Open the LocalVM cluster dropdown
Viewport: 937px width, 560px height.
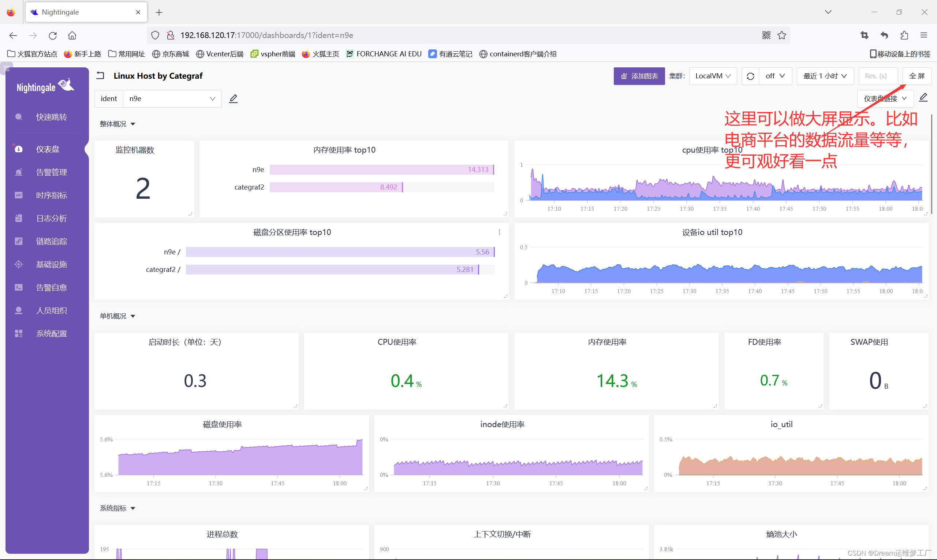point(713,76)
